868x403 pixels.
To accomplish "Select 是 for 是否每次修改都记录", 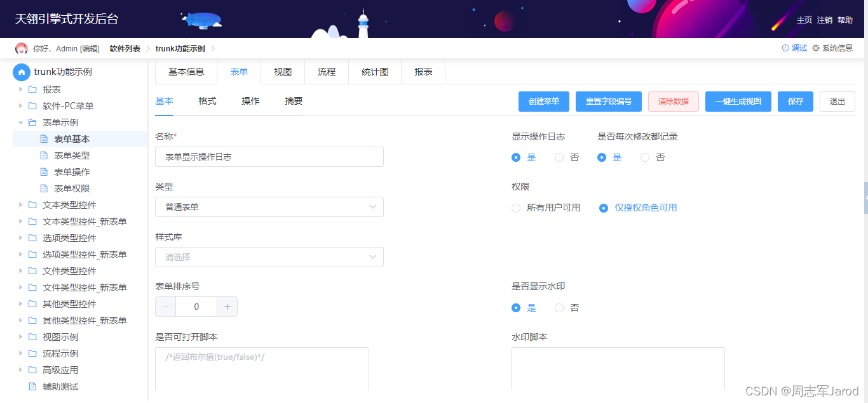I will 602,157.
